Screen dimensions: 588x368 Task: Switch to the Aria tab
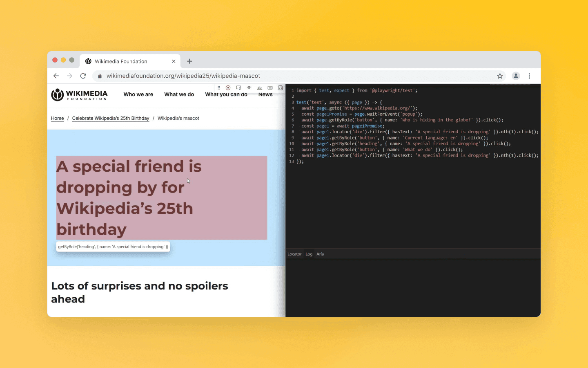(320, 254)
